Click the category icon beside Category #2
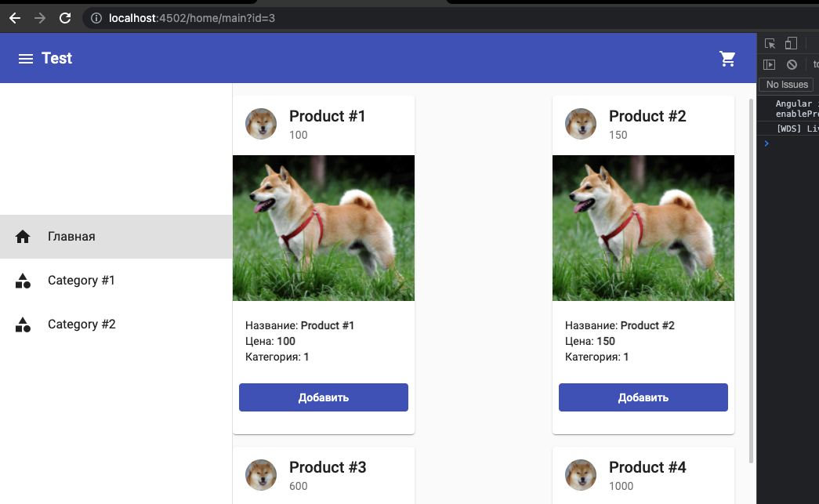This screenshot has height=504, width=819. point(23,325)
